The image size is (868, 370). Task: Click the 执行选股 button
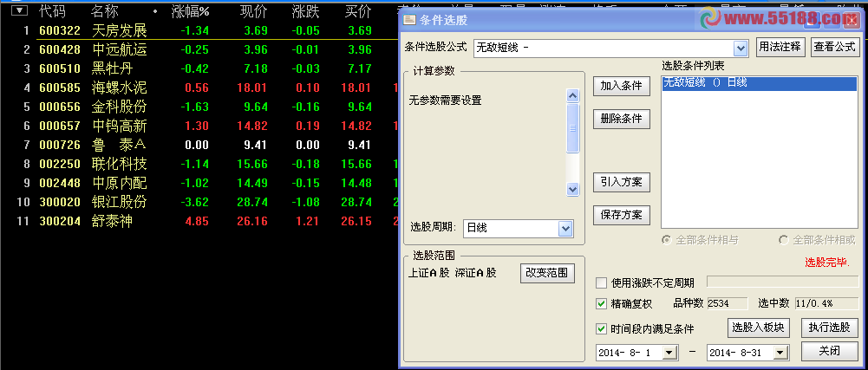pyautogui.click(x=829, y=328)
